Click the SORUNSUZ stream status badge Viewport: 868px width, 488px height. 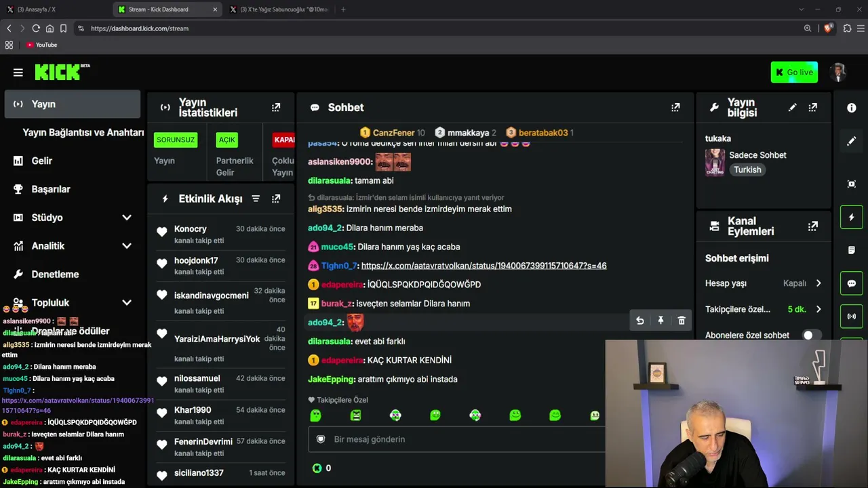176,140
